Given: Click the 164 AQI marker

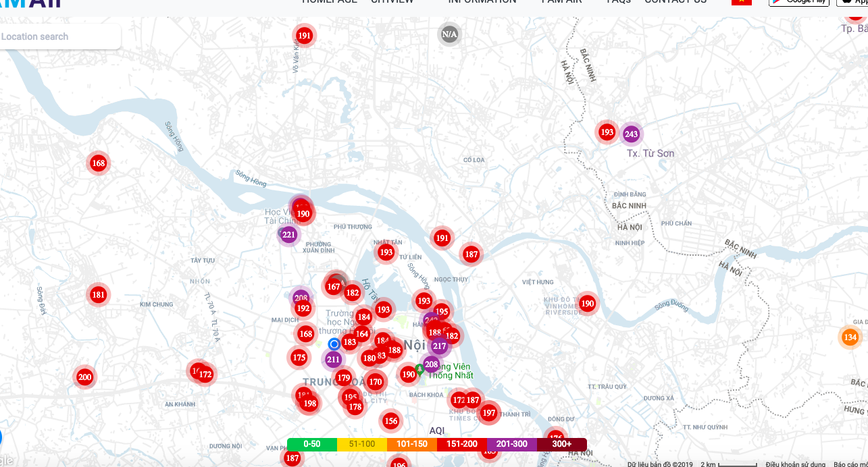Looking at the screenshot, I should (x=362, y=334).
